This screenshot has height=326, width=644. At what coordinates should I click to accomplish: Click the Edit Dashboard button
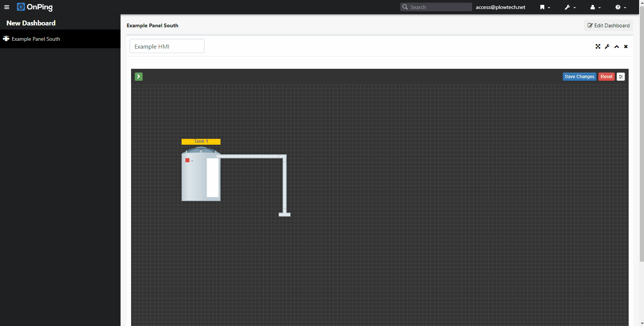[x=608, y=25]
